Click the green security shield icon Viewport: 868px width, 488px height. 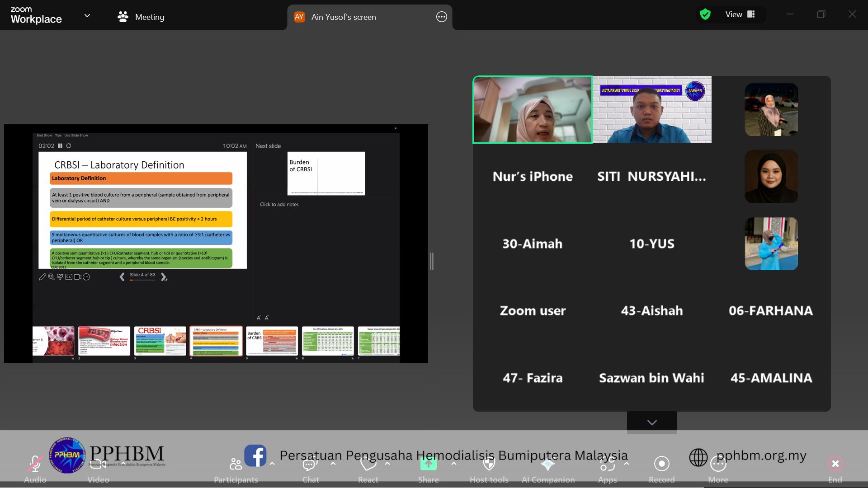point(705,14)
